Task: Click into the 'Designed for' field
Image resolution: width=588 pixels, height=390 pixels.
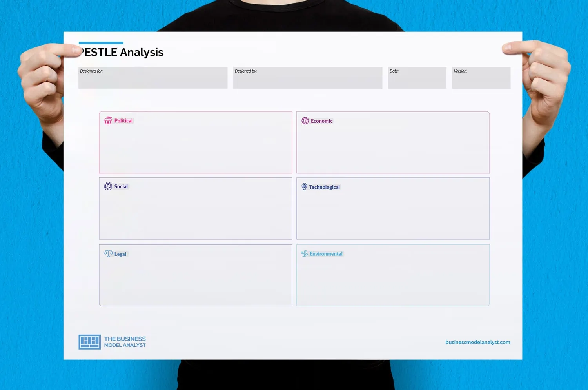Action: (x=152, y=78)
